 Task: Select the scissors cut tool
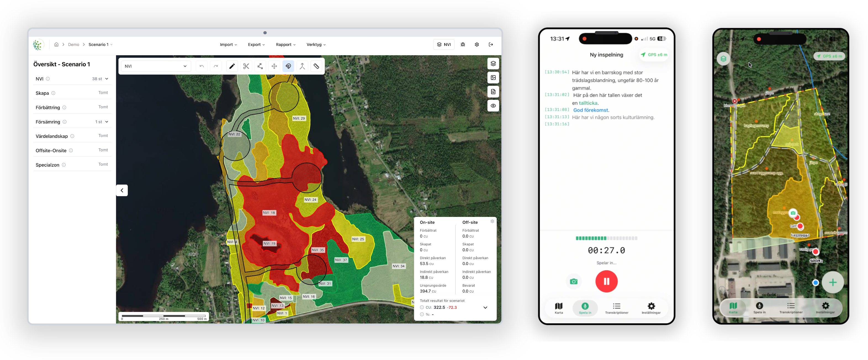246,66
